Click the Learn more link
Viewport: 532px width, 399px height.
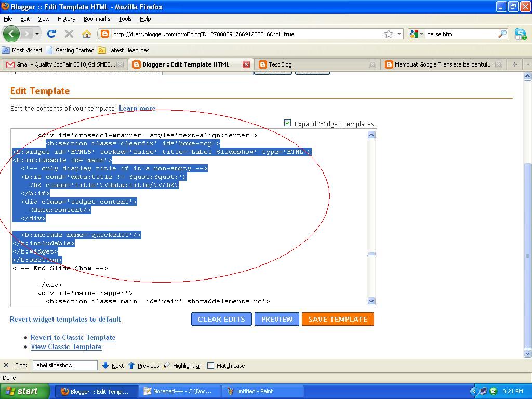(137, 108)
